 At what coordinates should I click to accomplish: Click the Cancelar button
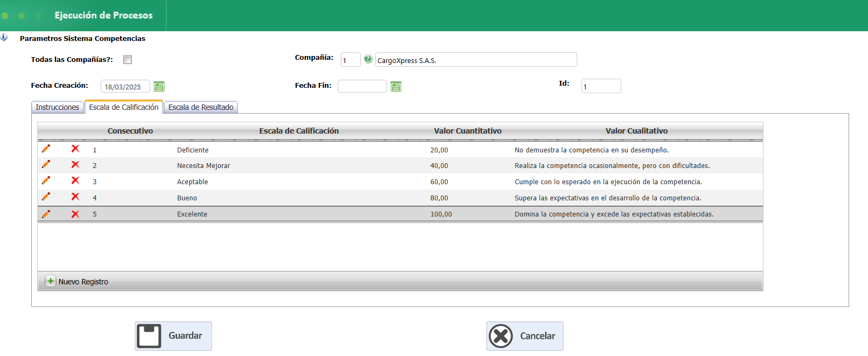pyautogui.click(x=525, y=336)
